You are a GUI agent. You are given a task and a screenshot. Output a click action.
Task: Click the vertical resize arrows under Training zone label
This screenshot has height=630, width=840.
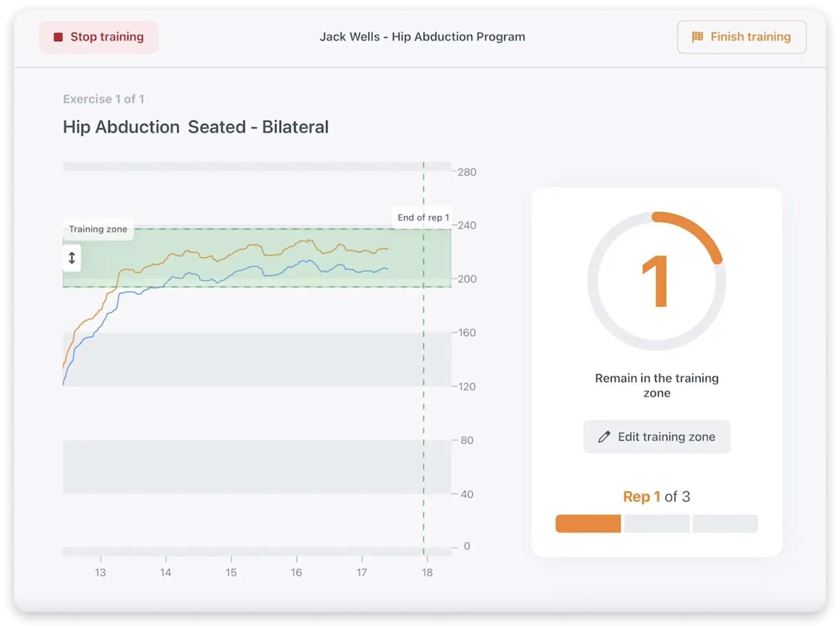[x=71, y=259]
